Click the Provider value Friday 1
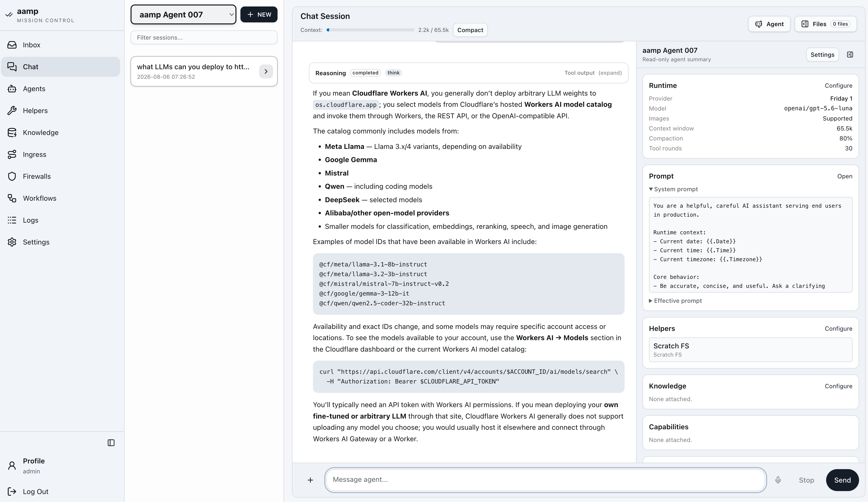The image size is (868, 502). coord(841,98)
